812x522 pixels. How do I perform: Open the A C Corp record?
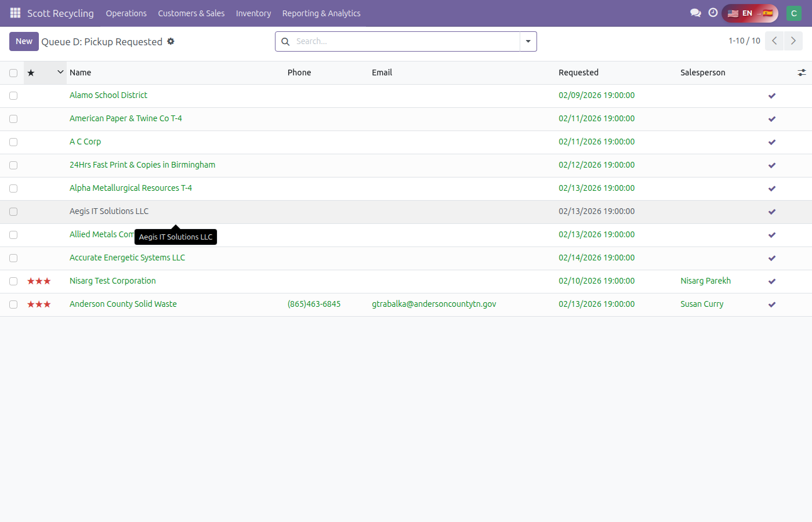coord(85,142)
